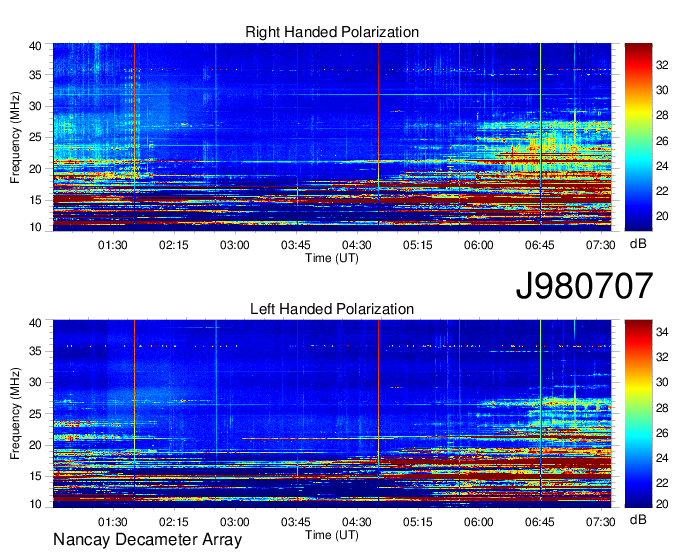Viewport: 680px width, 552px height.
Task: Click the "20" frequency tick of left-handed plot
Action: click(35, 445)
